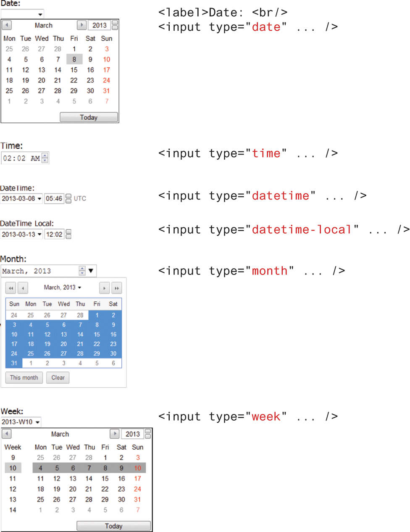Click single-arrow next month in Month picker

click(x=104, y=288)
